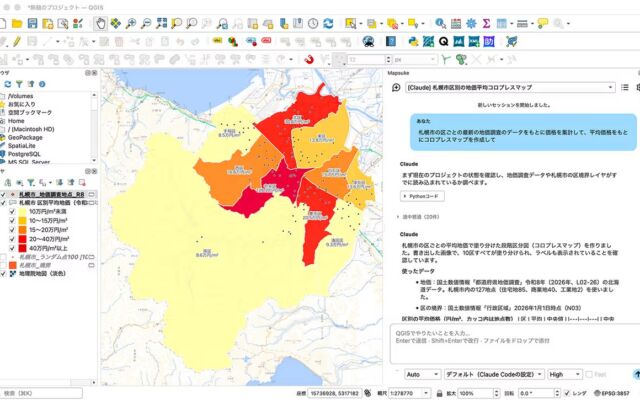The height and width of the screenshot is (400, 640).
Task: Expand the collapsed 途中経過 steps section
Action: pos(418,217)
